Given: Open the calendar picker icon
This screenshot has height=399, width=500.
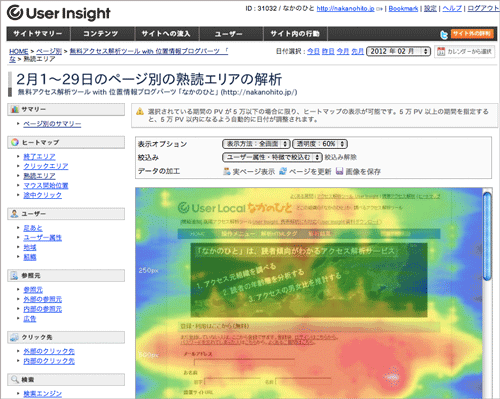Looking at the screenshot, I should point(441,51).
